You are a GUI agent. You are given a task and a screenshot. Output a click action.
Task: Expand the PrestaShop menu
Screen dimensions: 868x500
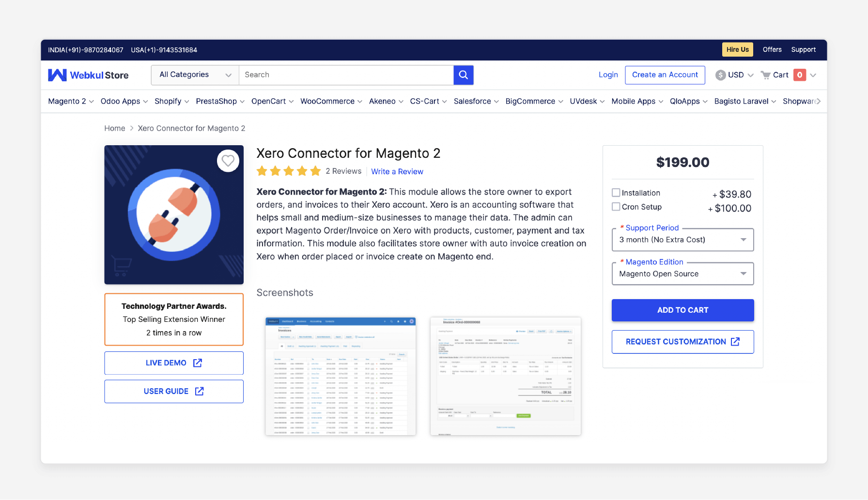click(x=220, y=101)
